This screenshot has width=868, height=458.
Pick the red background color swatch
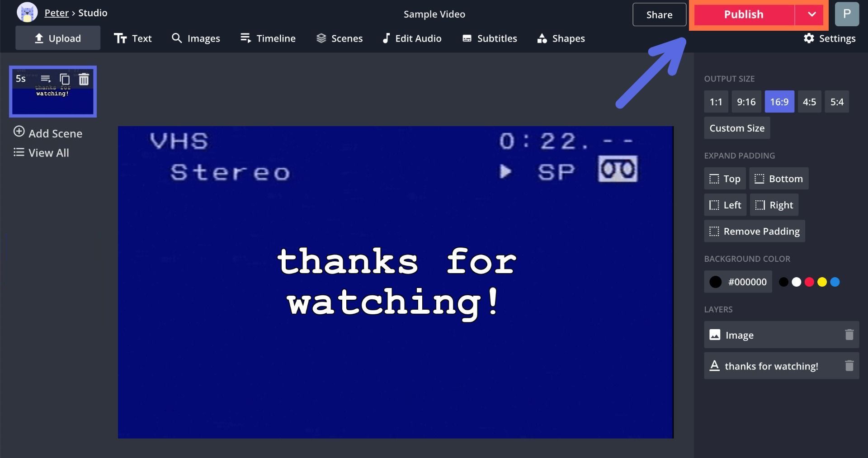[x=809, y=282]
